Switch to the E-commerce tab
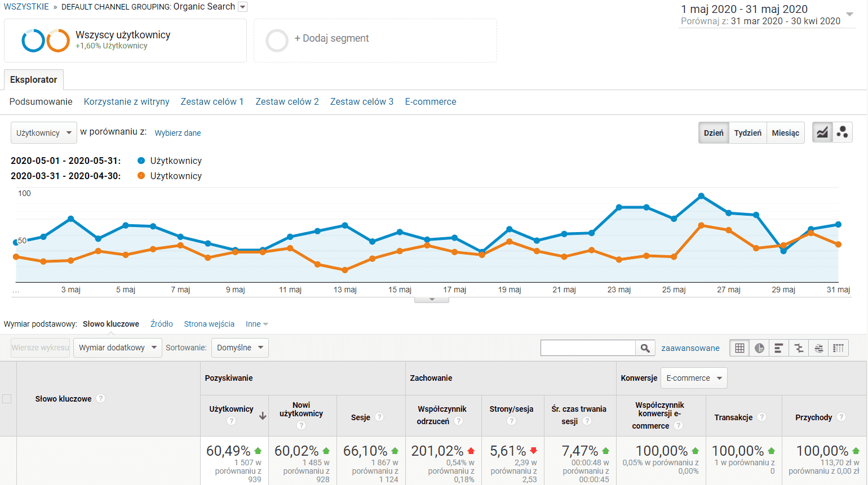This screenshot has height=485, width=868. [x=430, y=102]
